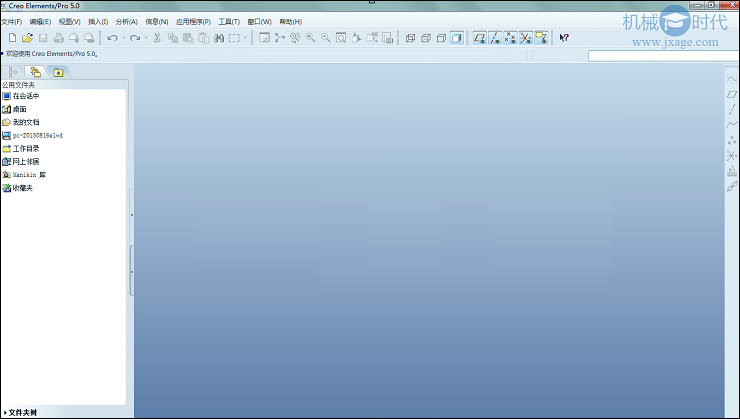Select 网上邻居 folder entry
The image size is (740, 419).
[21, 161]
